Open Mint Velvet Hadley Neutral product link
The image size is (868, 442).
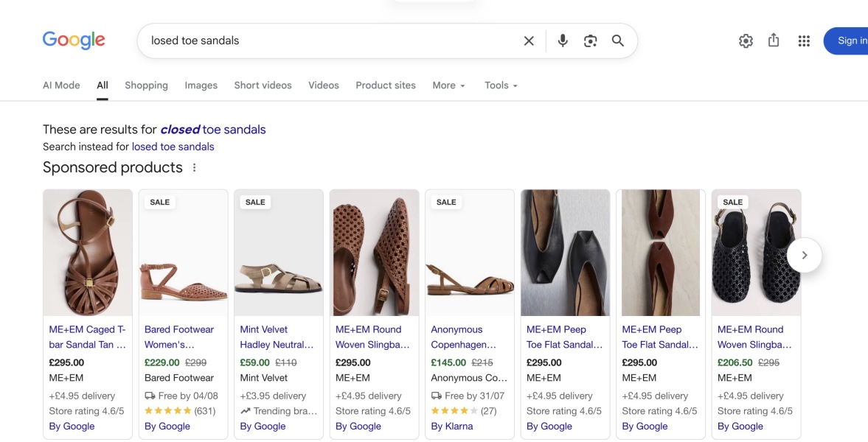coord(277,337)
